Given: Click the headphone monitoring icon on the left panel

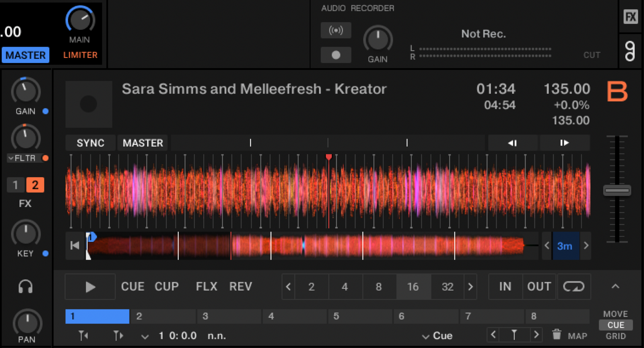Looking at the screenshot, I should pyautogui.click(x=25, y=286).
